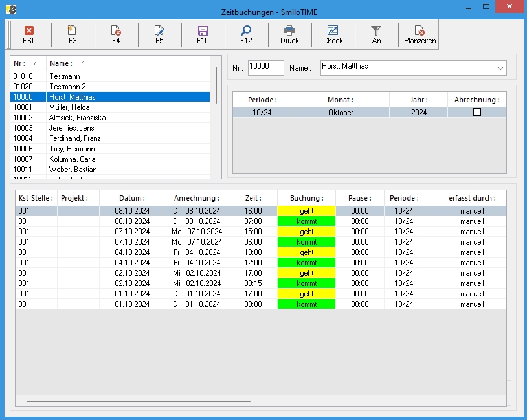Click the Nr input field containing 10000
This screenshot has width=527, height=420.
coord(265,68)
